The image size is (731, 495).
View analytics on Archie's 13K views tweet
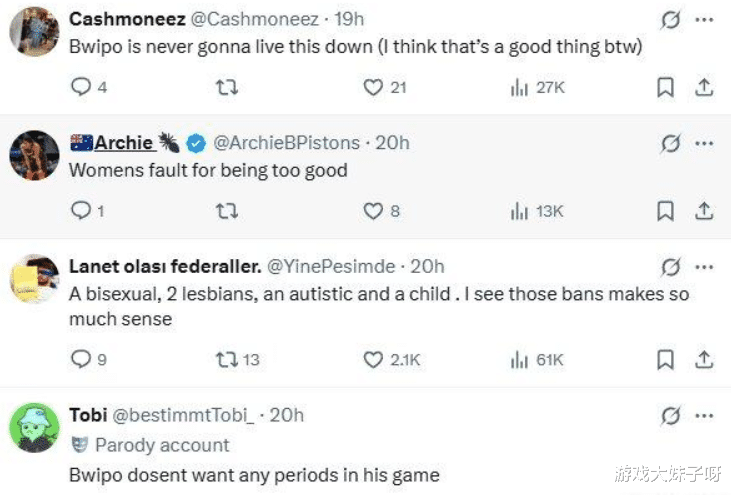(519, 211)
